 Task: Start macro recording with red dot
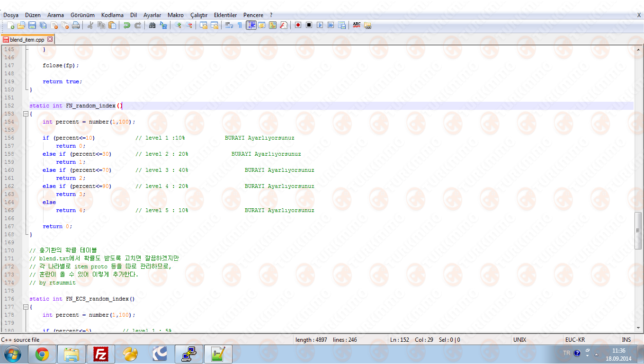pos(298,25)
